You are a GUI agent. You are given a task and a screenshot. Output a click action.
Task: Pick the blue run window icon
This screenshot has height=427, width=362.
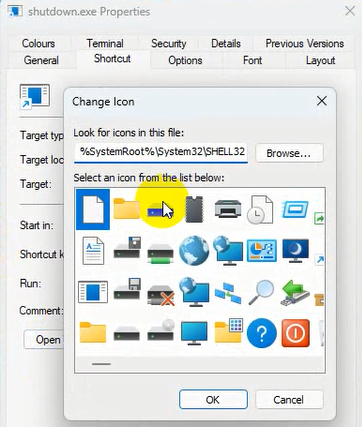click(295, 209)
